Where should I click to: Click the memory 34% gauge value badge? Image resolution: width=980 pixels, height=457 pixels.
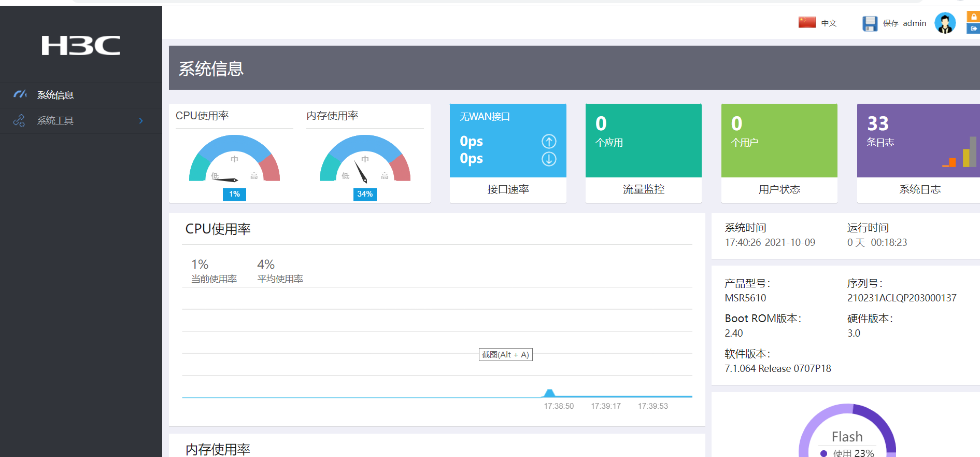pos(365,194)
